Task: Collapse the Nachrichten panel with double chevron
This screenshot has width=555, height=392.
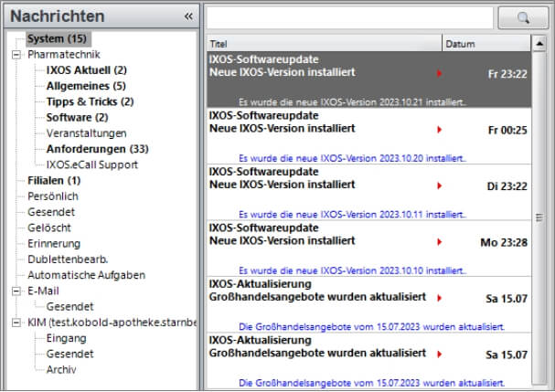Action: click(x=188, y=16)
